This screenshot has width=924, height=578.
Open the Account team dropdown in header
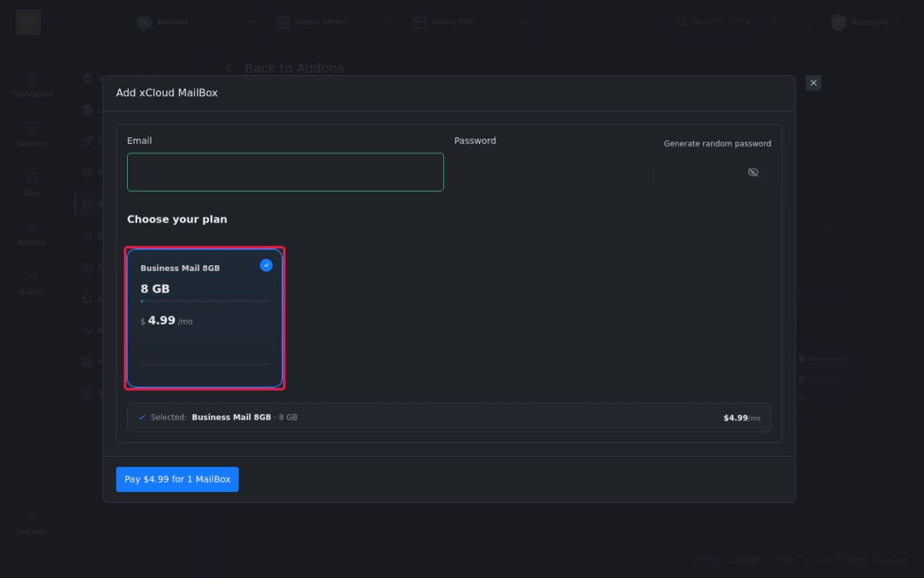(196, 22)
